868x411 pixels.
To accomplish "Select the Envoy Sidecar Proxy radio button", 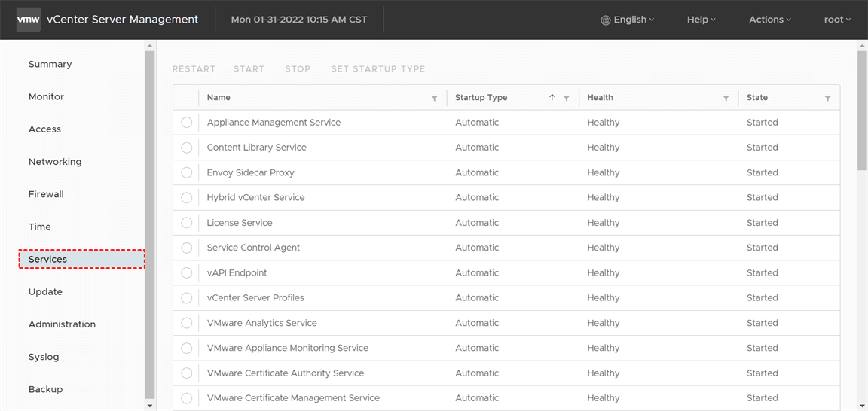I will point(187,172).
